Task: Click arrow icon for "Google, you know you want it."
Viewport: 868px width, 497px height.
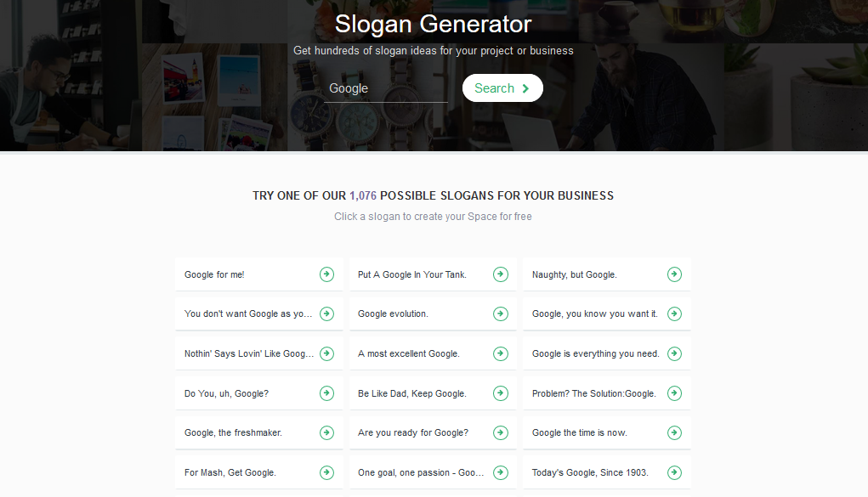Action: [x=674, y=313]
